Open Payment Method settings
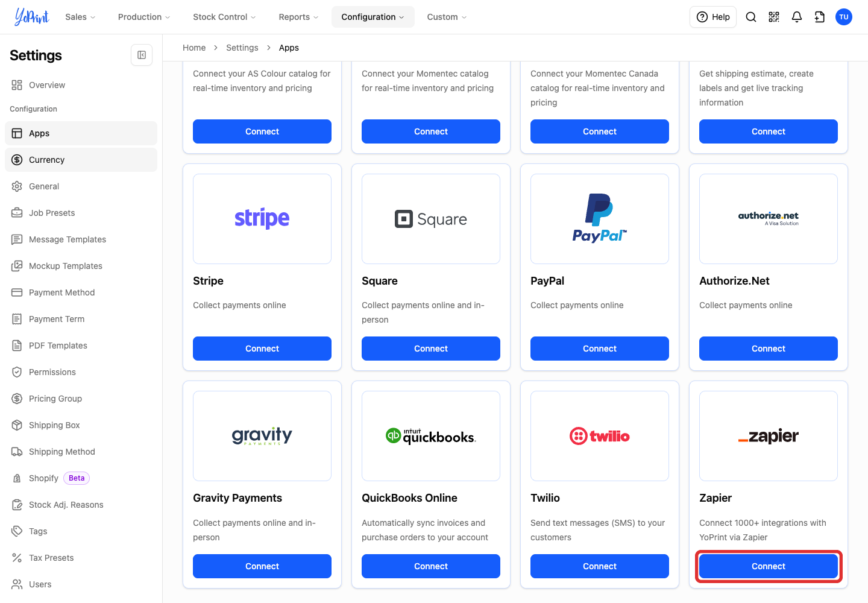868x603 pixels. coord(81,292)
